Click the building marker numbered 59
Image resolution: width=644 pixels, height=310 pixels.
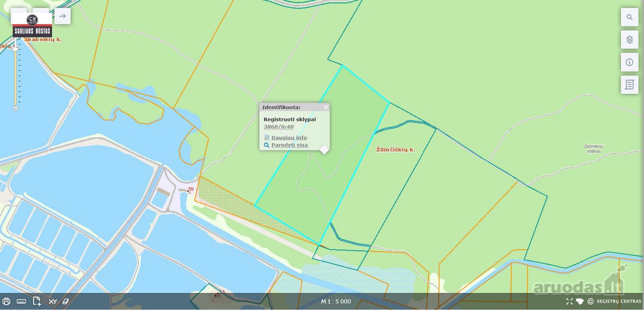pyautogui.click(x=191, y=189)
